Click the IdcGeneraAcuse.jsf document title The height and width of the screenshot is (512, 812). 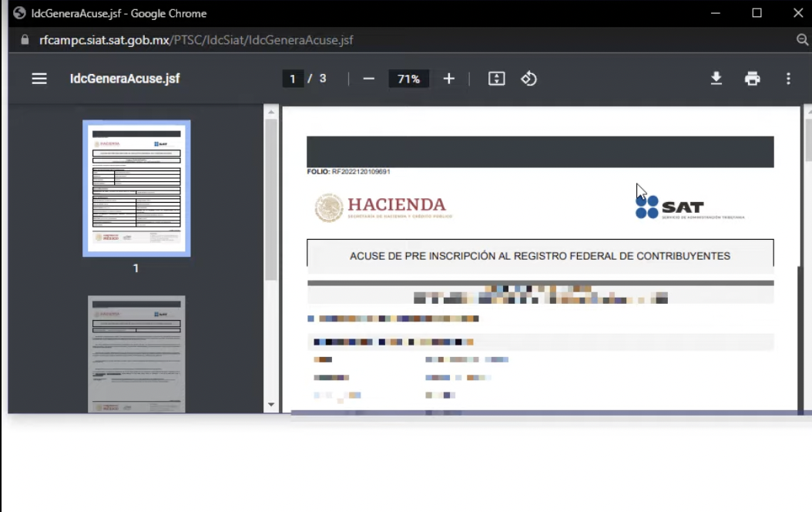125,79
